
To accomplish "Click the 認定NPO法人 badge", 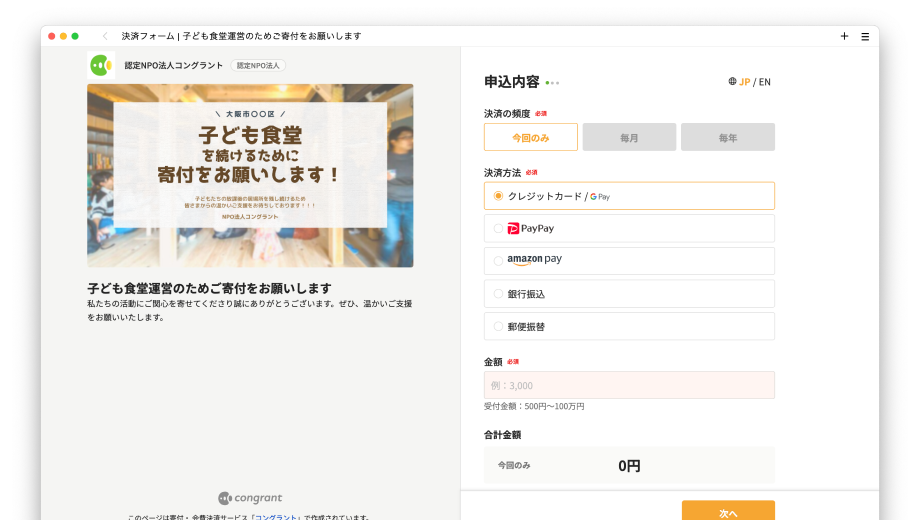I will (258, 66).
